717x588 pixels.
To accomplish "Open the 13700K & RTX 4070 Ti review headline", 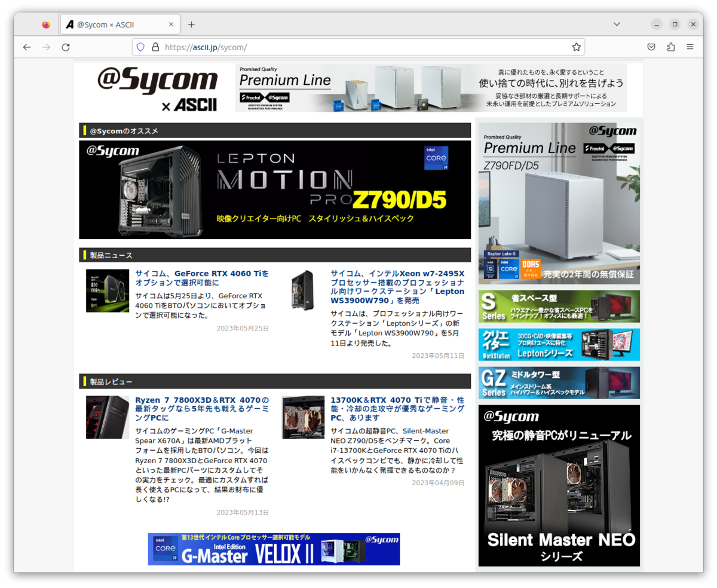I will pyautogui.click(x=397, y=409).
